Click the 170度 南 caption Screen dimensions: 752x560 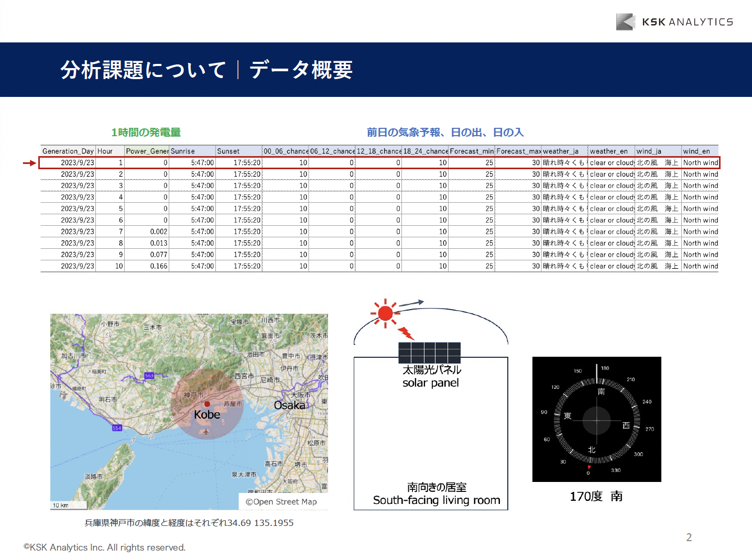pyautogui.click(x=596, y=496)
